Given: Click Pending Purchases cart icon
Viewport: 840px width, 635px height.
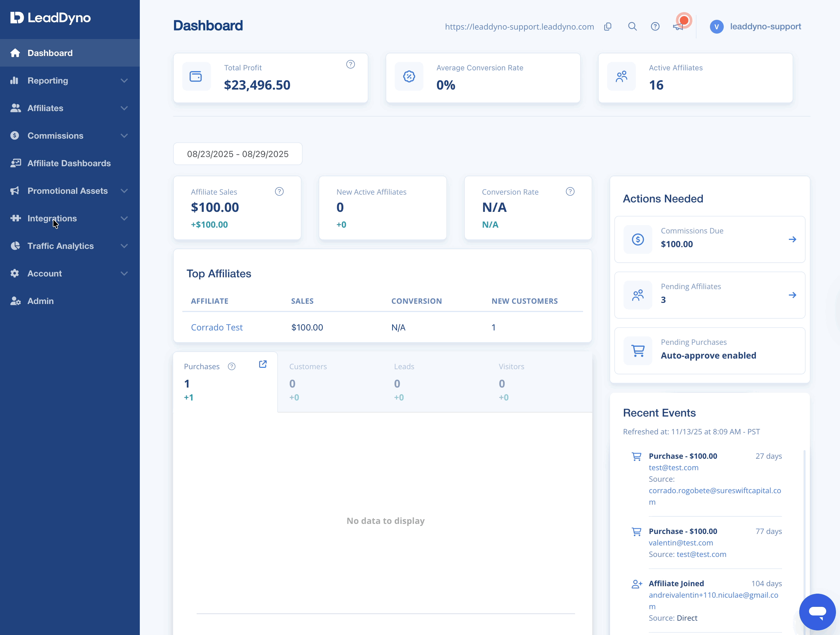Looking at the screenshot, I should 638,351.
